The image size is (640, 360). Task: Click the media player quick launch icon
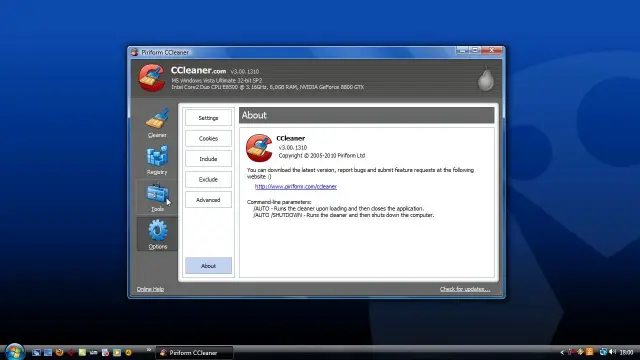[117, 352]
